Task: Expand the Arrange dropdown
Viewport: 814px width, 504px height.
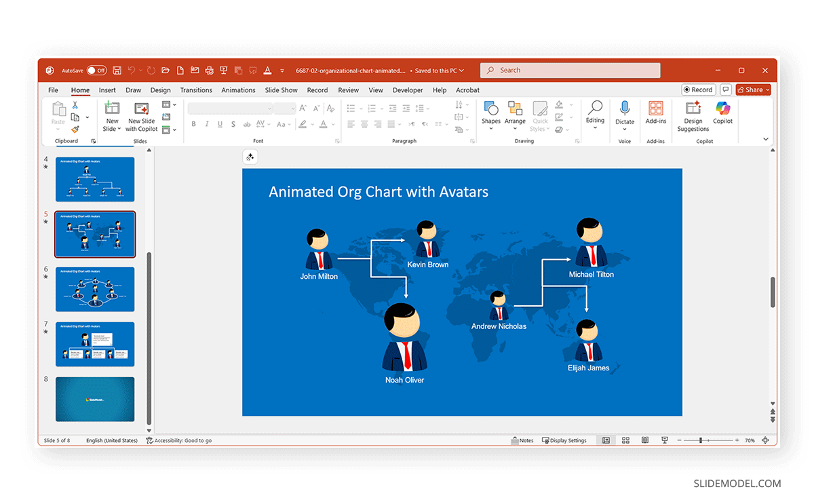Action: click(x=515, y=114)
